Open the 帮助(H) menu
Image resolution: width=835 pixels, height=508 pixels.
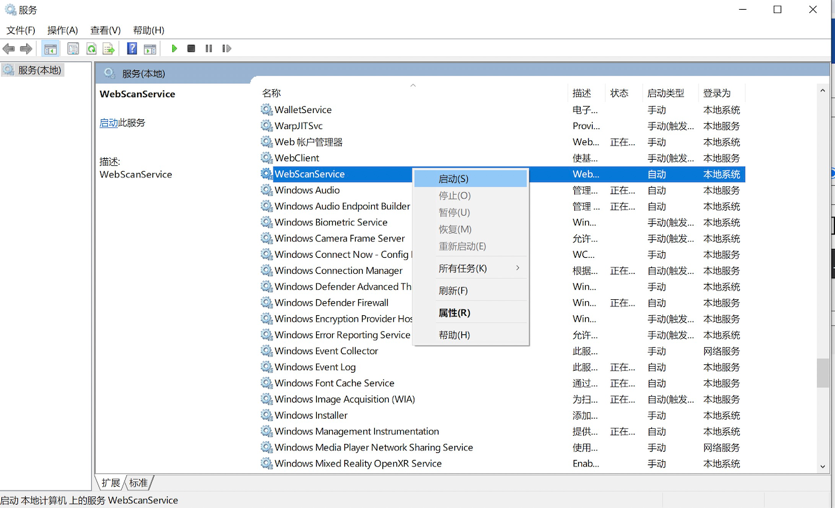149,30
